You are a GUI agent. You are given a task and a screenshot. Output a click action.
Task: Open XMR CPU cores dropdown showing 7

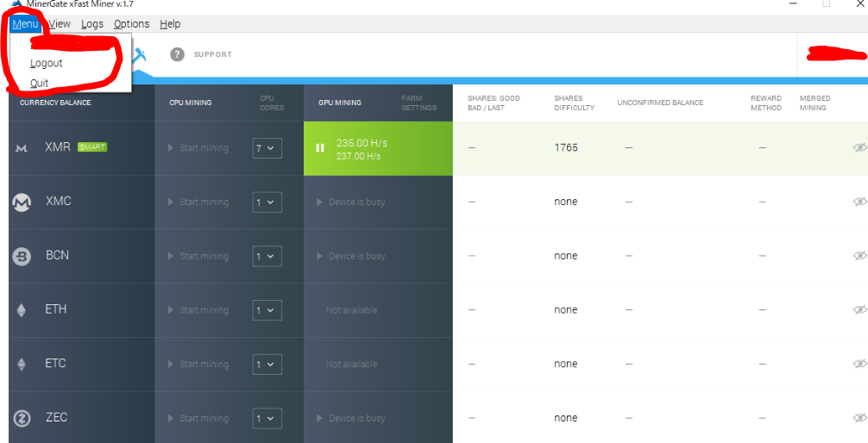tap(267, 148)
